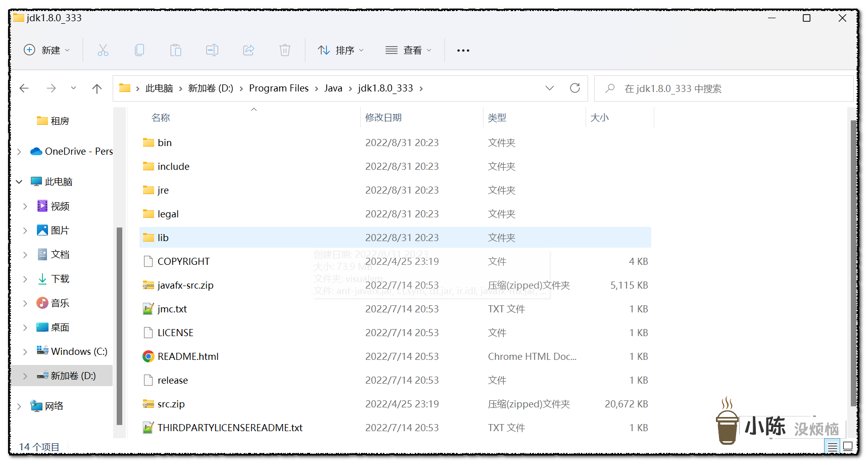
Task: Expand the 桌面 tree node
Action: coord(25,328)
